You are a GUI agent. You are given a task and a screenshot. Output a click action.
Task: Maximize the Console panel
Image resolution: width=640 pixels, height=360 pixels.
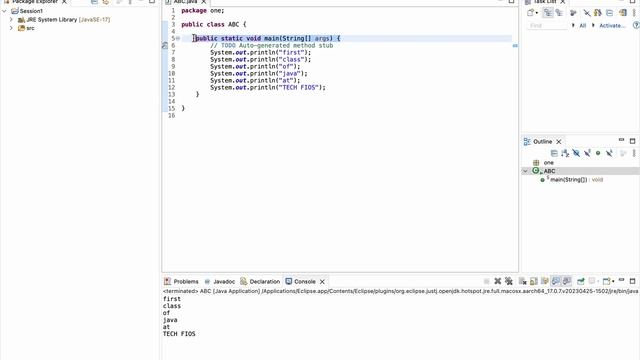pos(632,281)
